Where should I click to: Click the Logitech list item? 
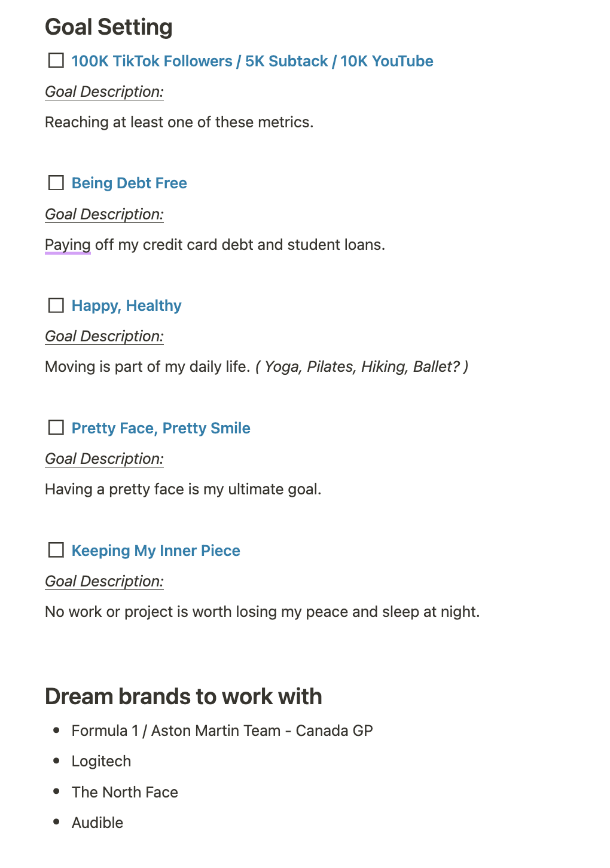click(x=101, y=761)
